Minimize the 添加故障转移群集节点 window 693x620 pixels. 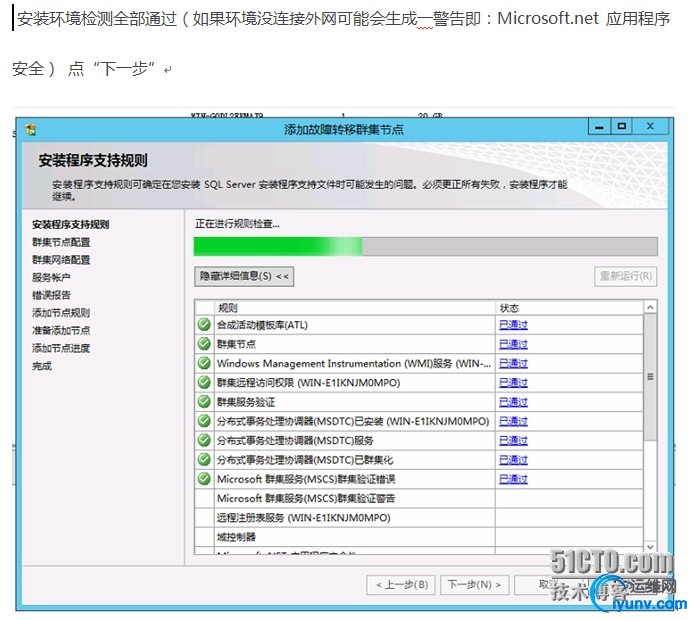[599, 127]
